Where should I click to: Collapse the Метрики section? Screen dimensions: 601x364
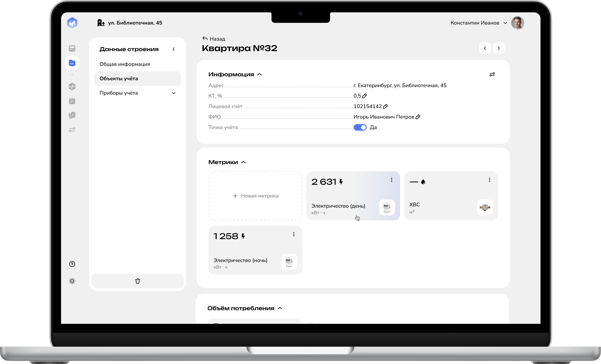click(243, 162)
